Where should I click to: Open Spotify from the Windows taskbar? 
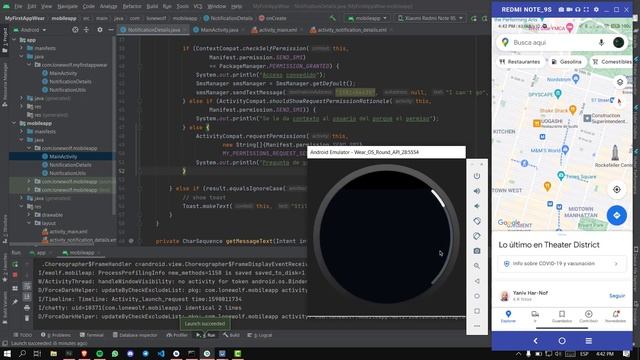pos(100,353)
